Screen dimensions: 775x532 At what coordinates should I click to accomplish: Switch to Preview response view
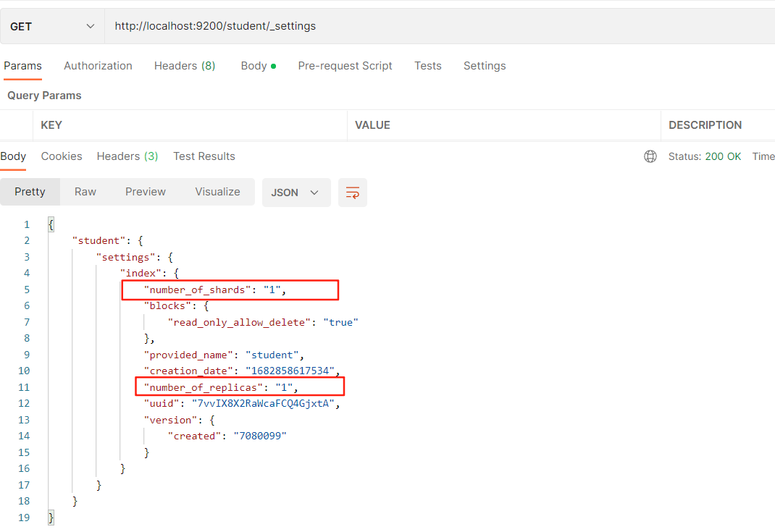[146, 192]
